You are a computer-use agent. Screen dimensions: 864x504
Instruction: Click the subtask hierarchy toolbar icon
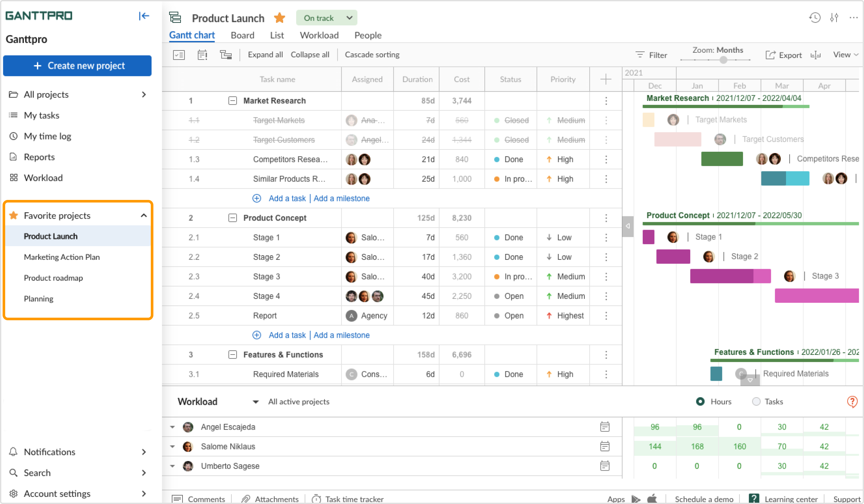pyautogui.click(x=226, y=55)
